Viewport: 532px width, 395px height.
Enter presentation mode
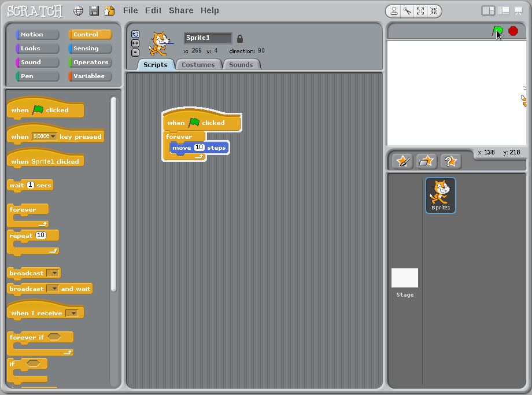pos(518,11)
